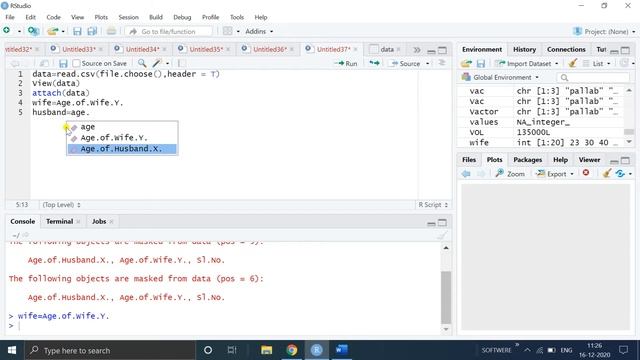Clear Environment objects with broom icon
The height and width of the screenshot is (360, 640).
point(573,63)
